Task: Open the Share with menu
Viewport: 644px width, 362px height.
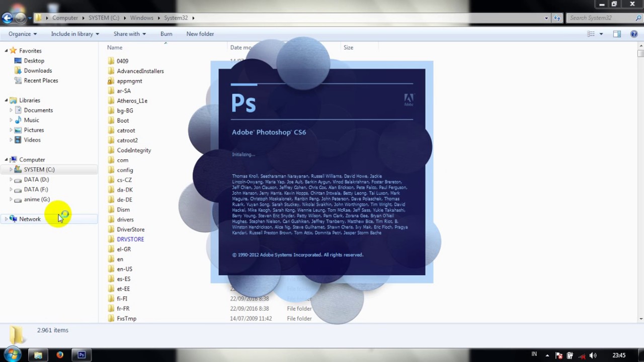Action: 129,34
